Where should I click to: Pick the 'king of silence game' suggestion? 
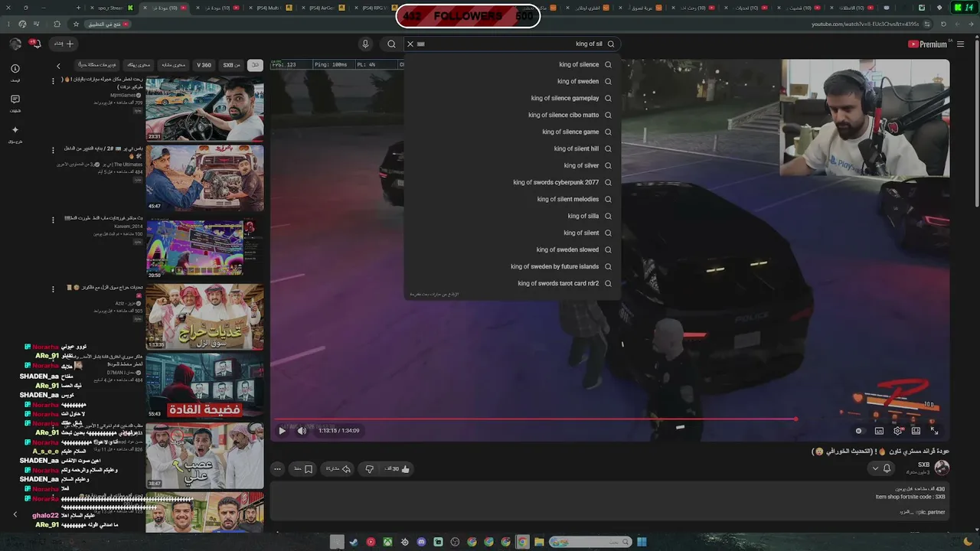(513, 132)
